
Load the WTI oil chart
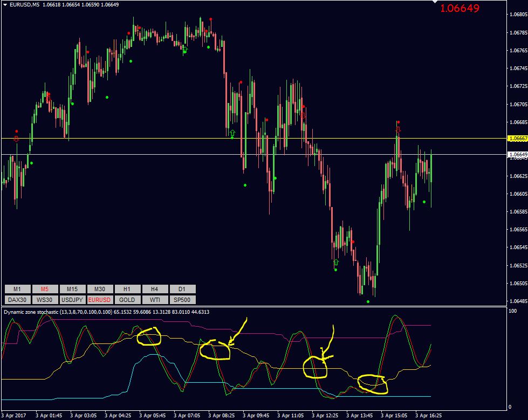pos(155,300)
